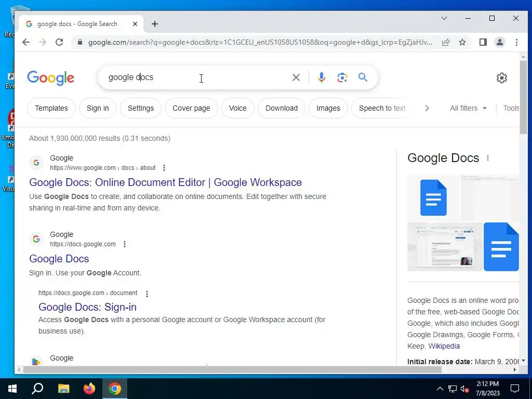Open the Windows notification center
The height and width of the screenshot is (399, 532).
pos(515,389)
